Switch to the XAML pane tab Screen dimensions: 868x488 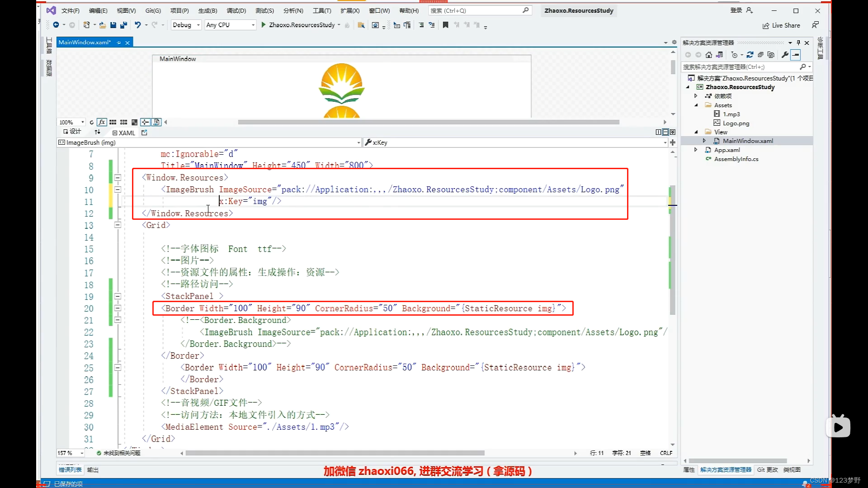[x=124, y=133]
